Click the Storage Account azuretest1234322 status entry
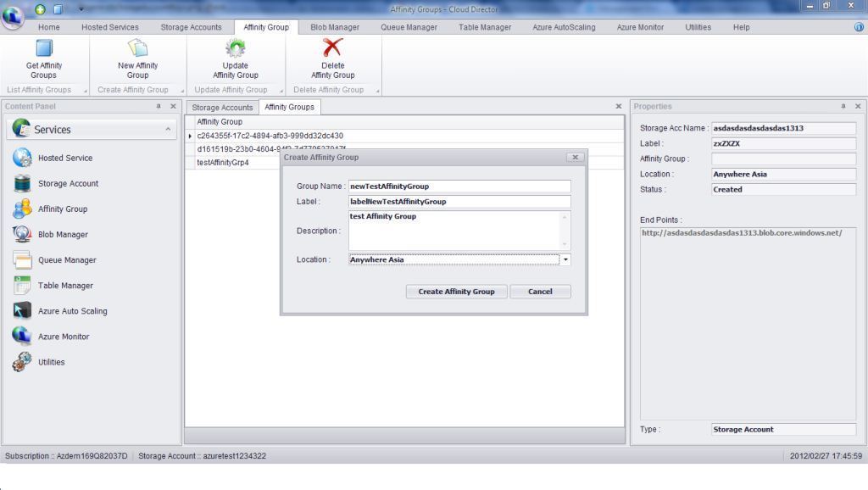Image resolution: width=868 pixels, height=490 pixels. tap(202, 456)
